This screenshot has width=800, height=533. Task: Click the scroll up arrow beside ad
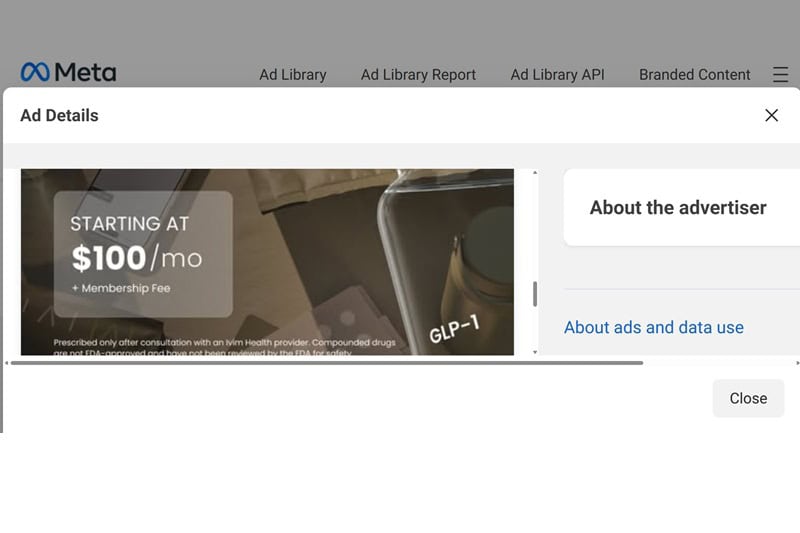[535, 173]
